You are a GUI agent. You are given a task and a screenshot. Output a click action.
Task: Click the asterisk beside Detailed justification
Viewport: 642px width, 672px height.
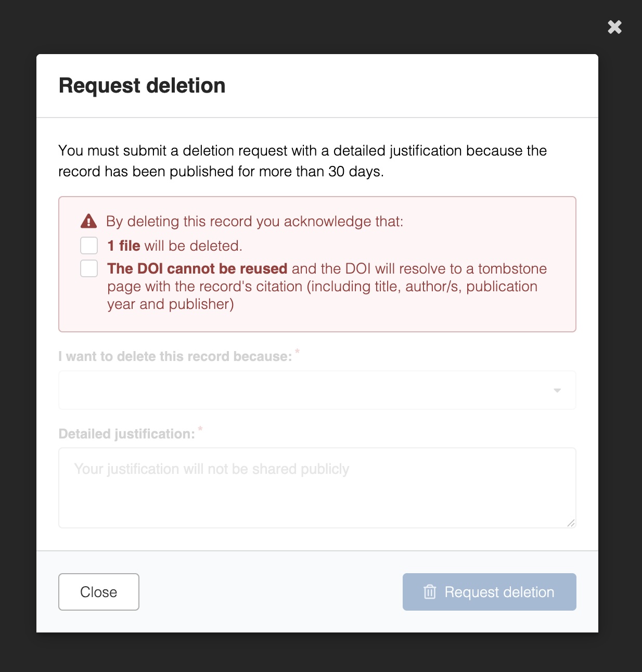pyautogui.click(x=200, y=430)
